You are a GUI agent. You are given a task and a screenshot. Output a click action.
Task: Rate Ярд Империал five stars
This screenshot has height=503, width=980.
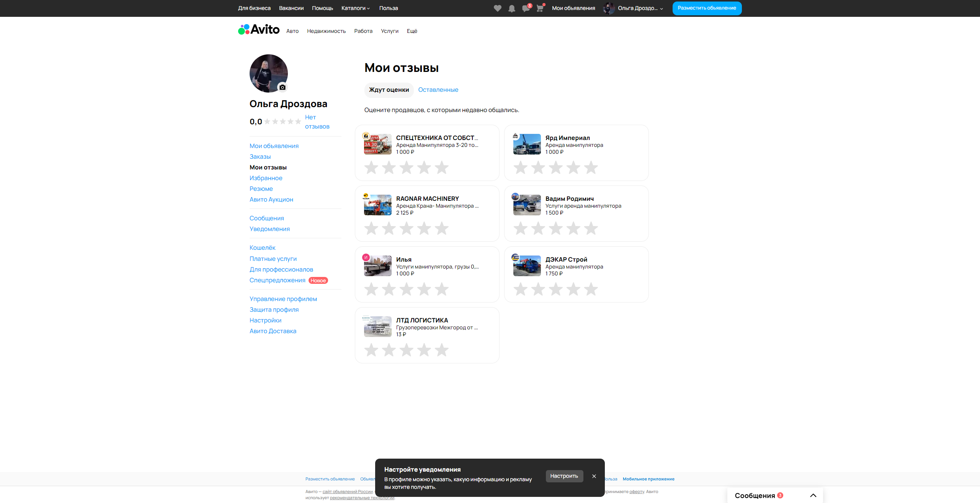[591, 168]
